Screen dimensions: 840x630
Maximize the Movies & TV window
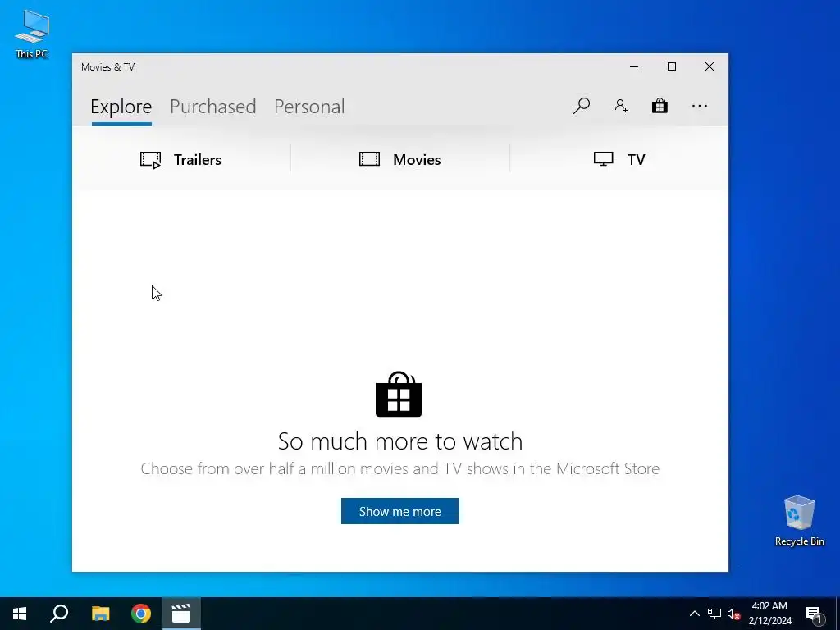[x=672, y=66]
